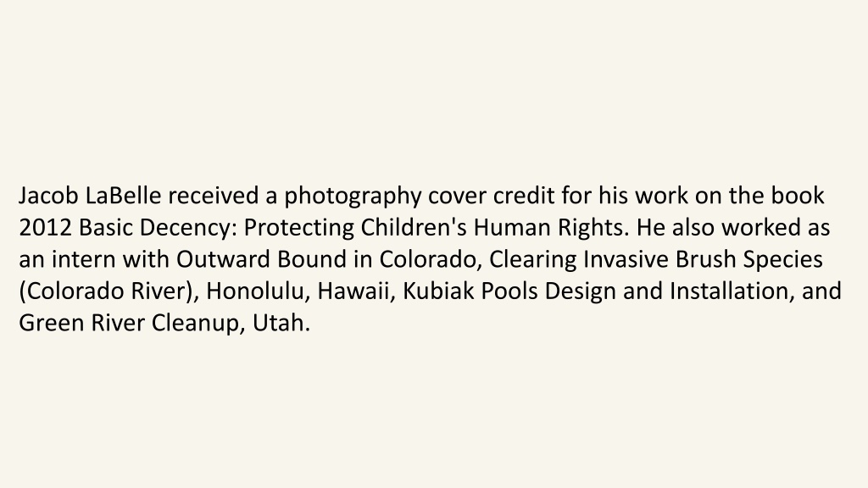Click the phrase 'Clearing Invasive'
This screenshot has height=488, width=868.
click(x=578, y=260)
